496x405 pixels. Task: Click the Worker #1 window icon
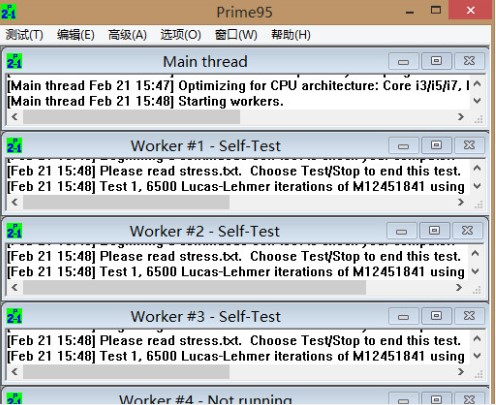pos(14,146)
